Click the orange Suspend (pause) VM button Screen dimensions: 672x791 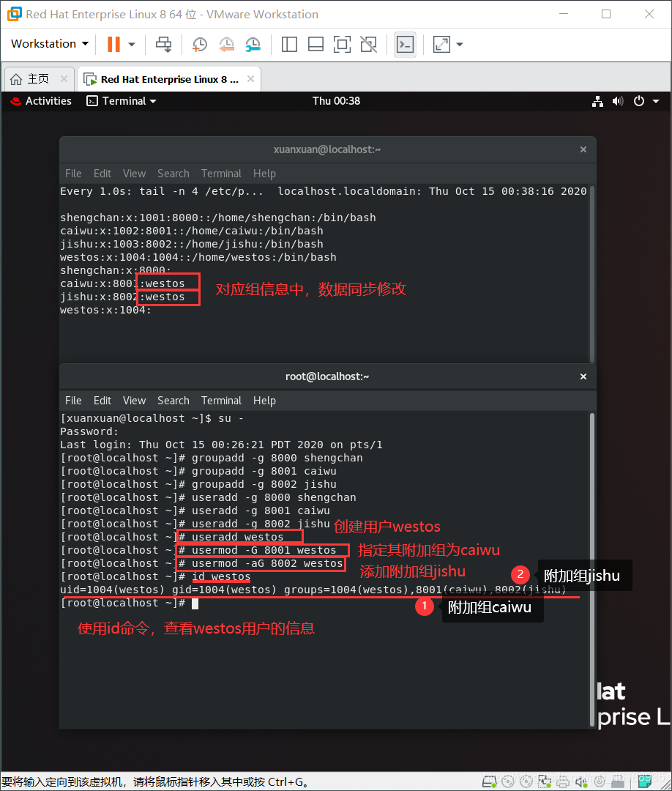[113, 45]
